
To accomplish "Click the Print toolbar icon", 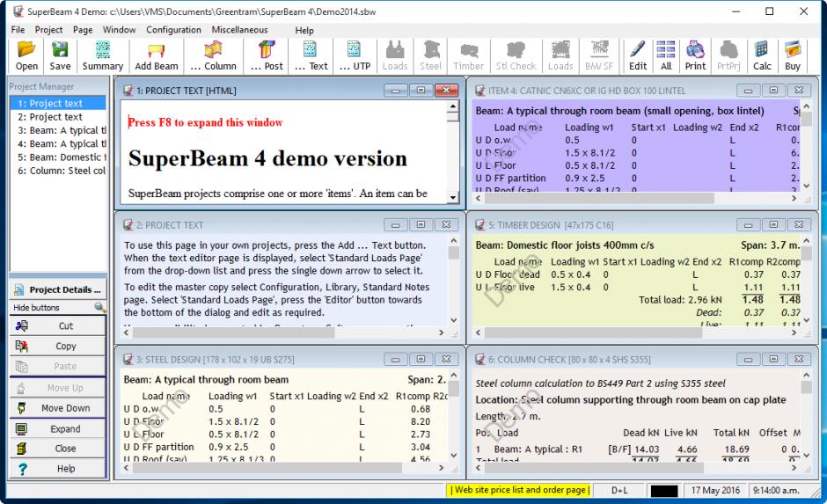I will (x=695, y=56).
